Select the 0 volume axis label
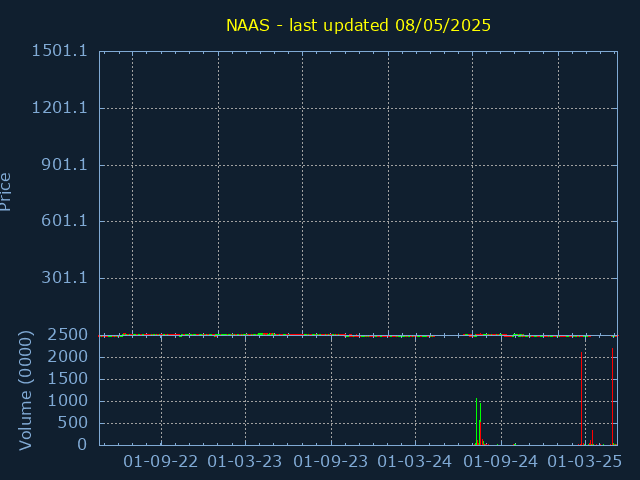The height and width of the screenshot is (480, 640). pos(82,444)
